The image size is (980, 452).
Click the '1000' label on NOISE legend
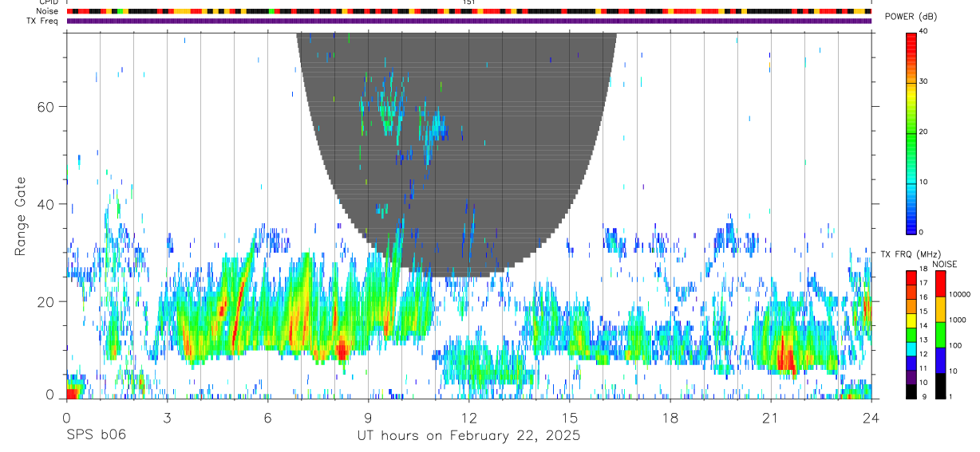pos(957,320)
